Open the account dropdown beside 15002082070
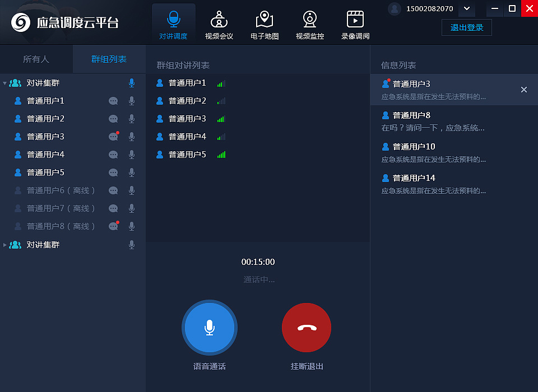Viewport: 538px width, 392px height. pyautogui.click(x=466, y=9)
